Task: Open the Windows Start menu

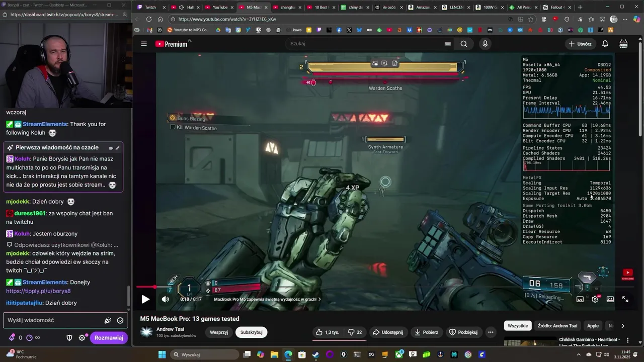Action: tap(162, 354)
